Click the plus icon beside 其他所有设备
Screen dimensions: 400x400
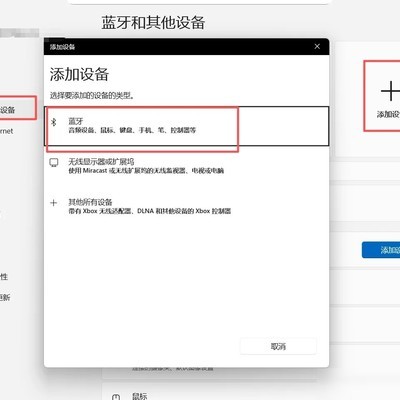tap(53, 203)
